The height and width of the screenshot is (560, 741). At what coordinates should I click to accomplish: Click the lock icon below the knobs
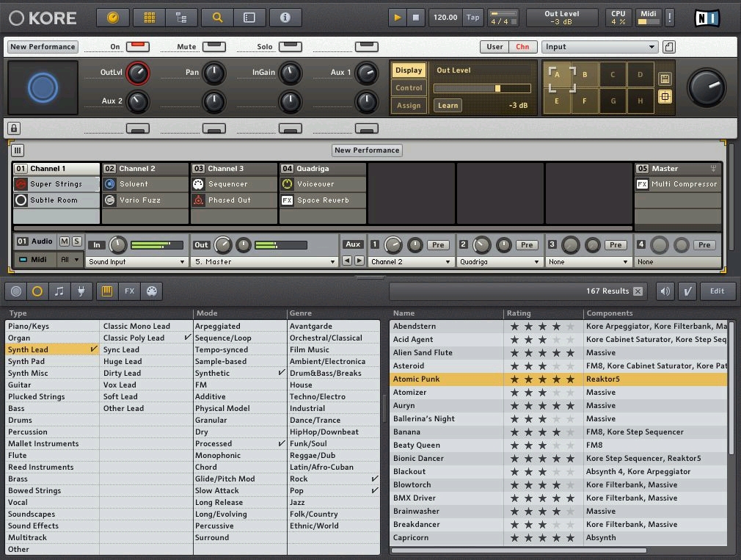[x=14, y=128]
